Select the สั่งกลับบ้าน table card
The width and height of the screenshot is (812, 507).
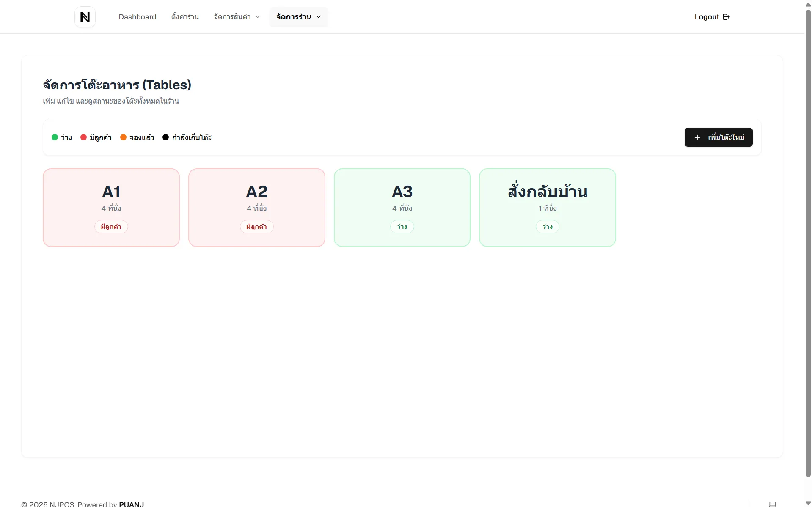coord(548,208)
